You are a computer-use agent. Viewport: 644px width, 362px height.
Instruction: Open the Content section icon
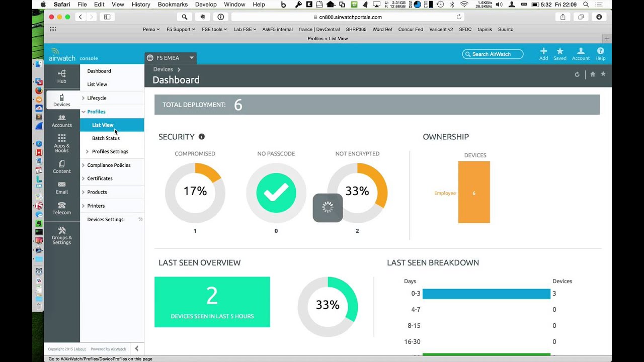click(61, 167)
